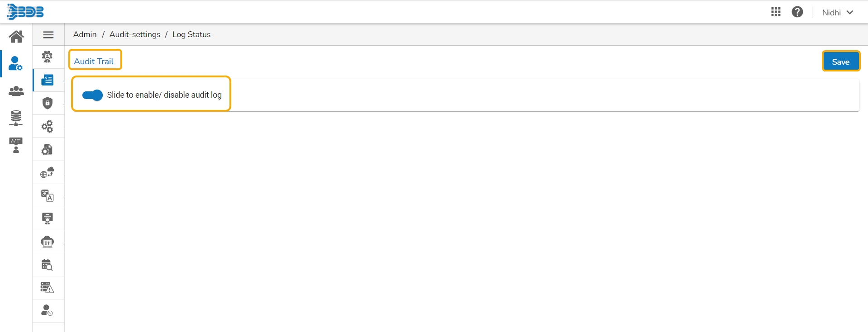868x332 pixels.
Task: Open the triple gears configuration icon
Action: [x=48, y=126]
